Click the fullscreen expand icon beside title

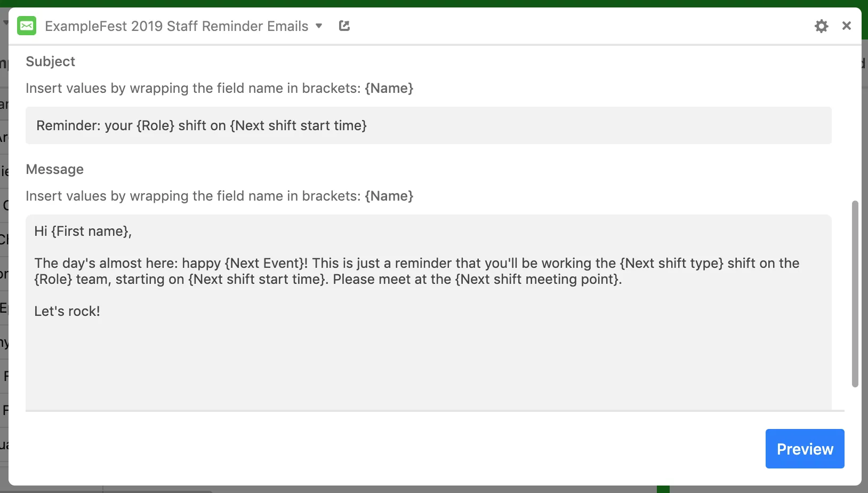[x=344, y=26]
